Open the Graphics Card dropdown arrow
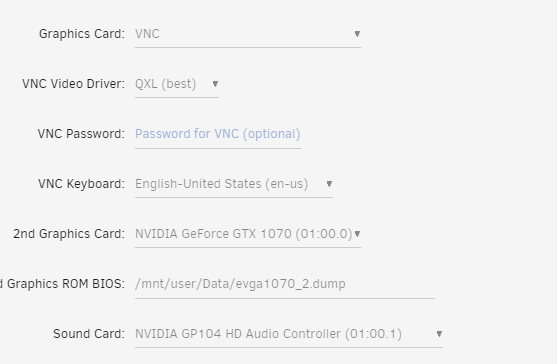 click(x=357, y=34)
